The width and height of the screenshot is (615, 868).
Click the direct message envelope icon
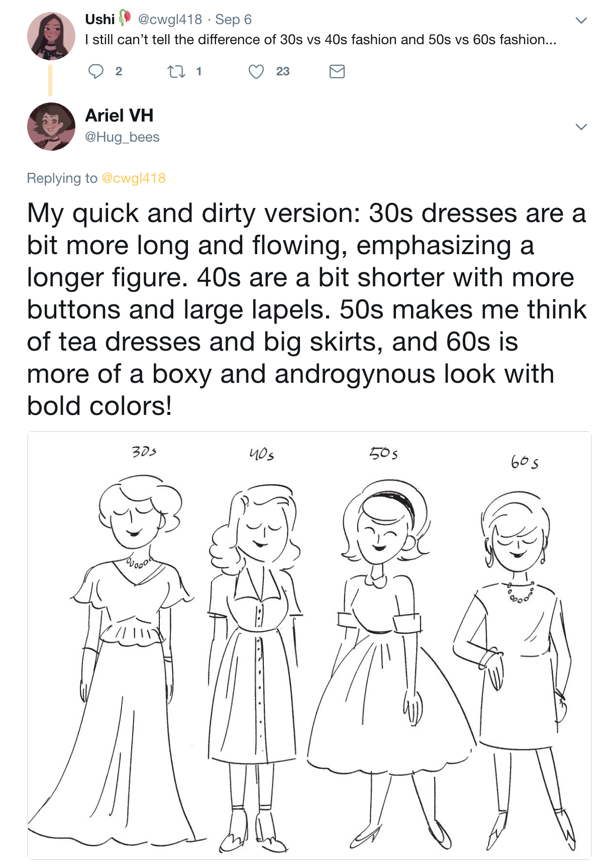(x=337, y=72)
